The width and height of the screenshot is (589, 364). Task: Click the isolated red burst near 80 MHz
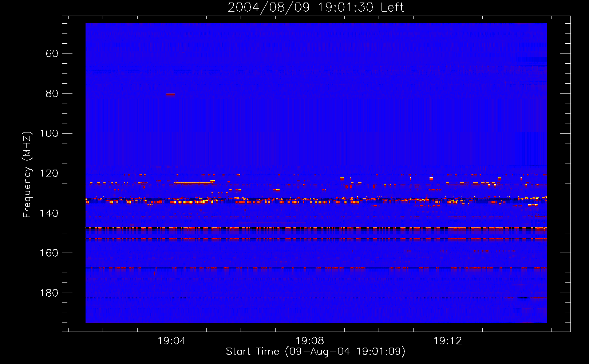(x=170, y=94)
